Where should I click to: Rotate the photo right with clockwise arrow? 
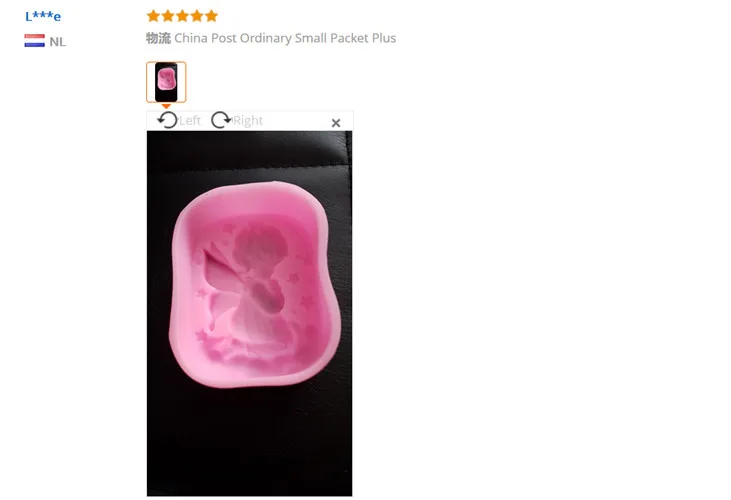coord(221,120)
